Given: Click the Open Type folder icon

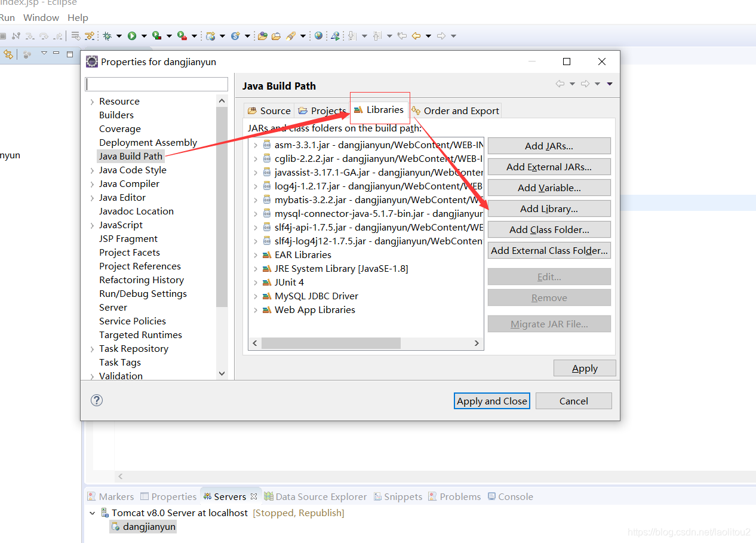Looking at the screenshot, I should pos(262,36).
